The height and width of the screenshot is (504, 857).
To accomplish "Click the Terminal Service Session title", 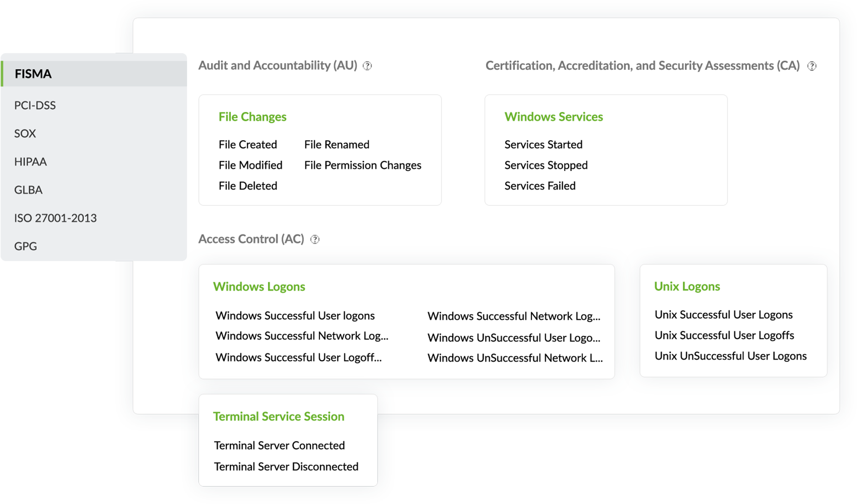I will tap(279, 416).
